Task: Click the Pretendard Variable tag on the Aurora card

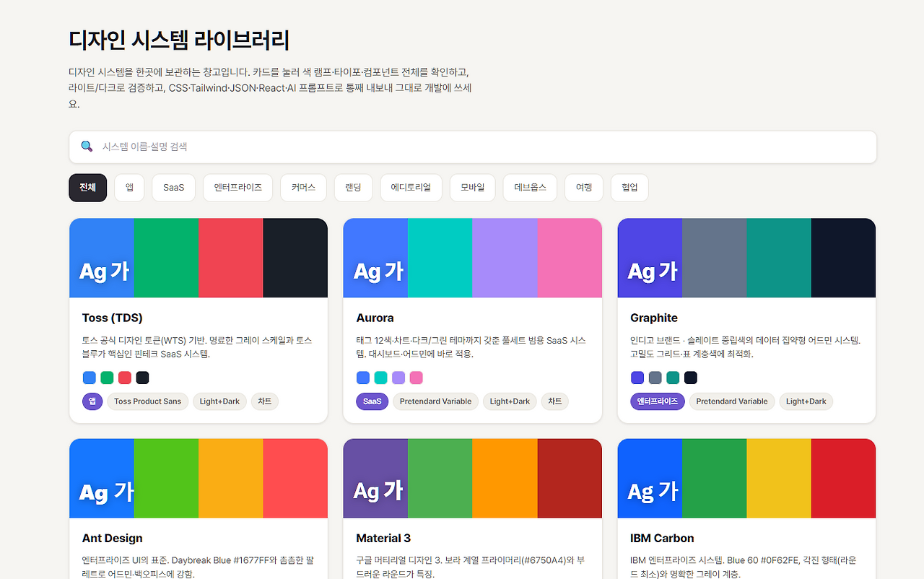Action: [435, 401]
